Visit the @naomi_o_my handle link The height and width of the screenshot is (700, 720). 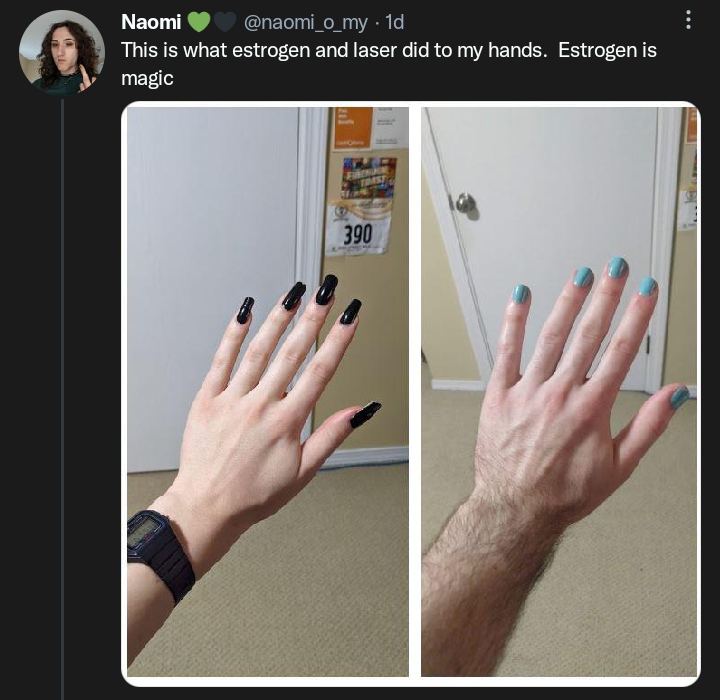305,22
